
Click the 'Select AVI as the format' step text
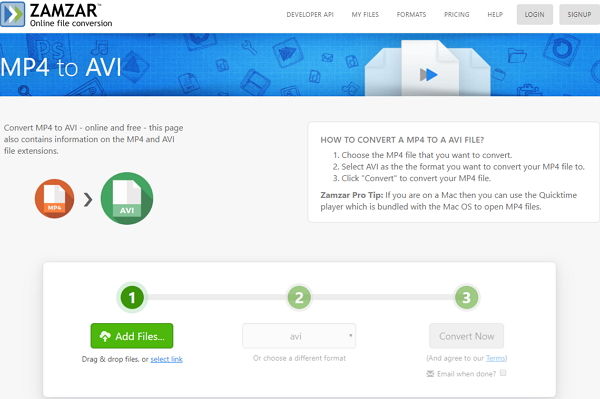(x=459, y=166)
